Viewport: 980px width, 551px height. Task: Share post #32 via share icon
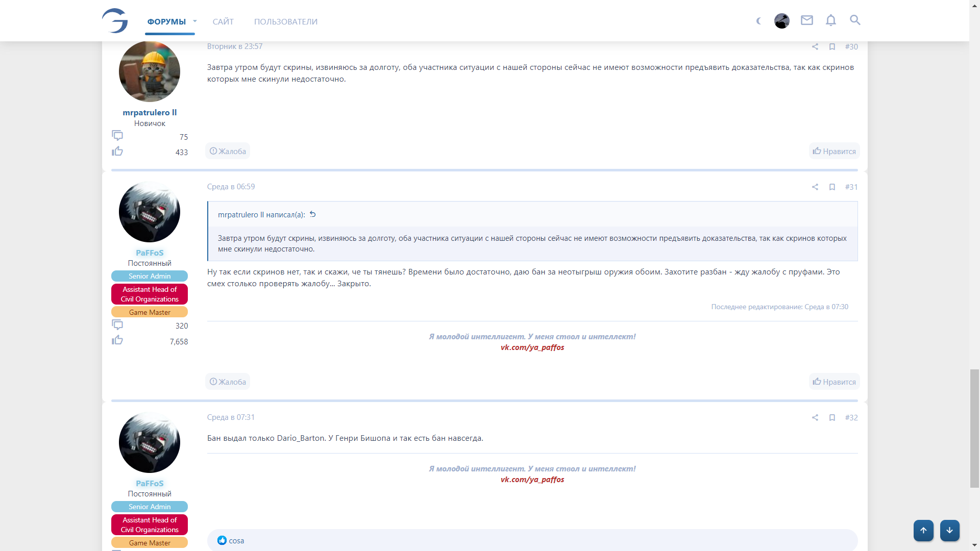(815, 418)
